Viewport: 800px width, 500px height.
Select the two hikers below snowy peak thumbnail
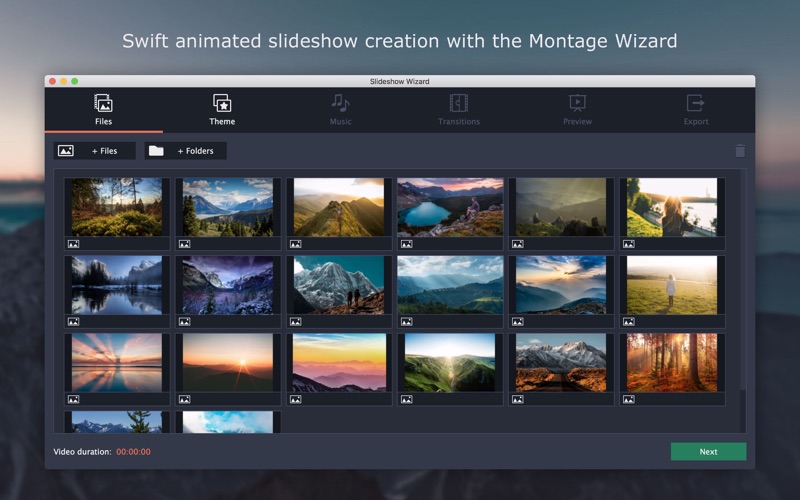click(339, 285)
